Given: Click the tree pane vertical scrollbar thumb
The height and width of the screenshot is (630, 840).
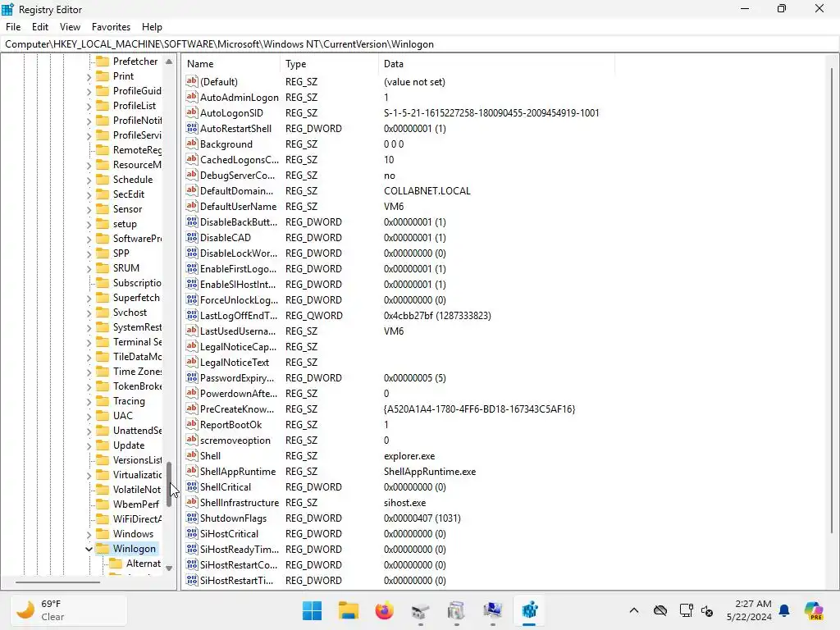Looking at the screenshot, I should pyautogui.click(x=169, y=484).
